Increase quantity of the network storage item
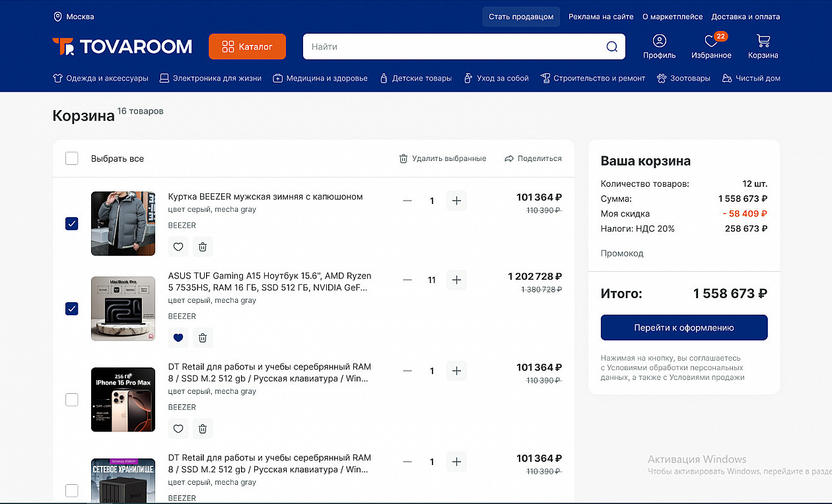The image size is (832, 504). point(456,462)
